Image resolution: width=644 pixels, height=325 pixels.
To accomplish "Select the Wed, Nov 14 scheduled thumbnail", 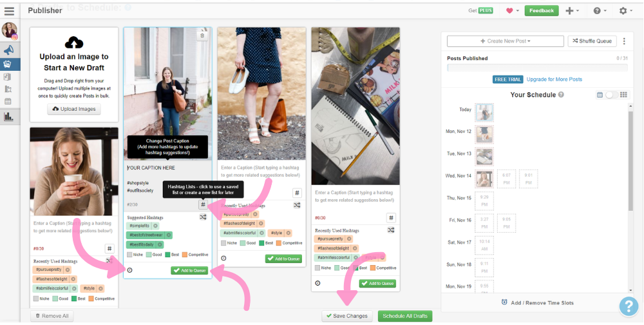I will [x=484, y=179].
